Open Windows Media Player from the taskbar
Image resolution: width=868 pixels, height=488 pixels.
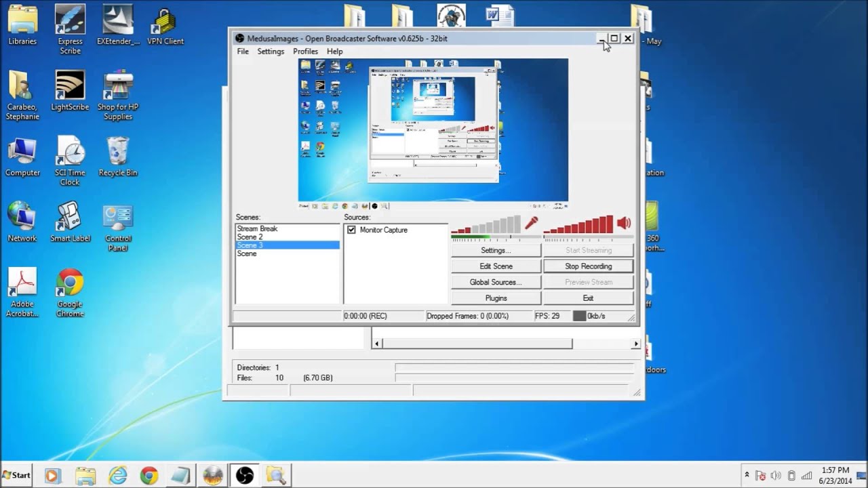[x=52, y=475]
